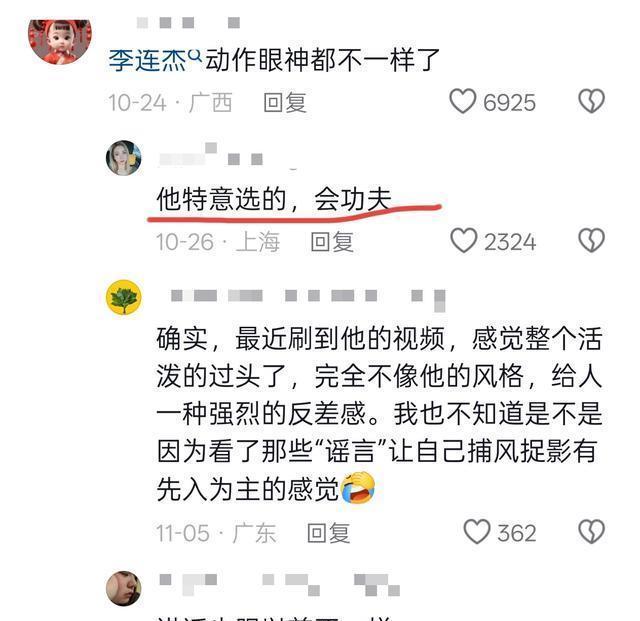Viewport: 640px width, 621px height.
Task: Tap the blurred username above 他特意选的 comment
Action: point(211,155)
